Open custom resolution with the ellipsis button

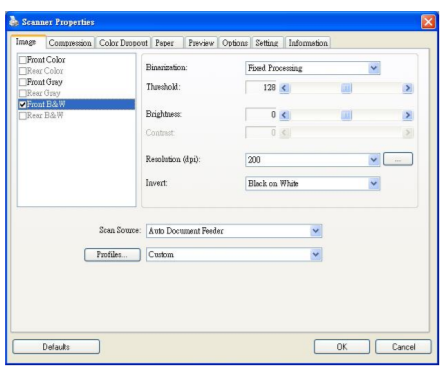pos(398,159)
